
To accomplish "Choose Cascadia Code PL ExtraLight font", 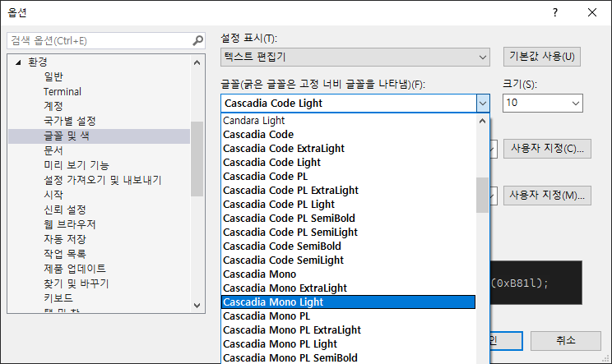I will point(348,191).
